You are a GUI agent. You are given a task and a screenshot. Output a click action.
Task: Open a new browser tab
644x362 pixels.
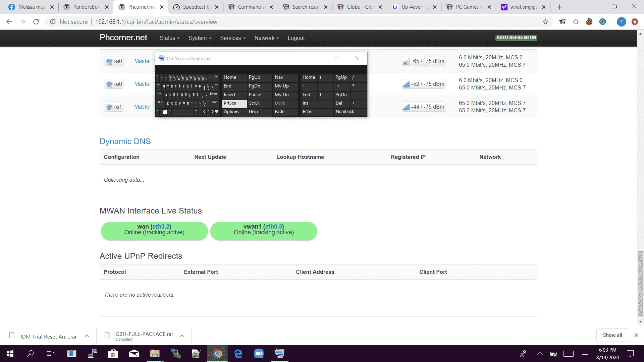pyautogui.click(x=559, y=7)
